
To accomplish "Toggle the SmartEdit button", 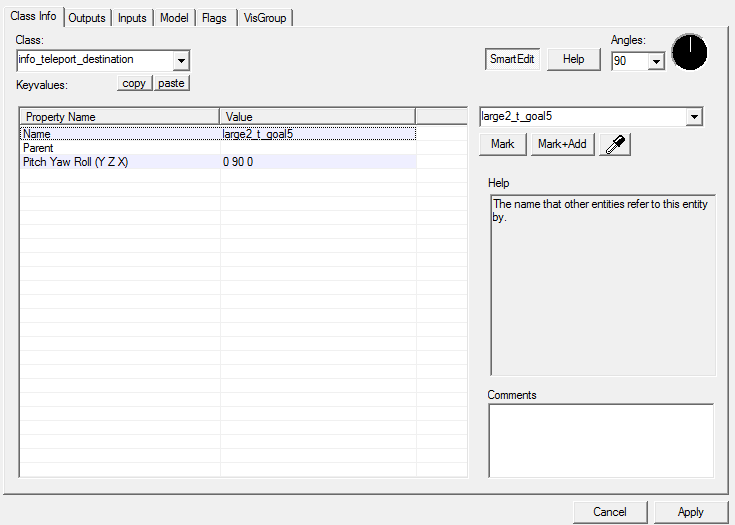I will tap(512, 59).
